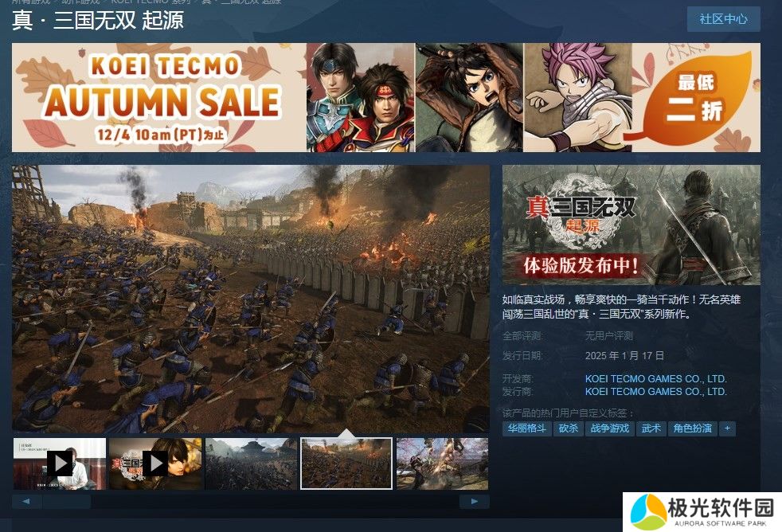Open the 社区中心 community hub button
This screenshot has width=782, height=532.
tap(723, 19)
